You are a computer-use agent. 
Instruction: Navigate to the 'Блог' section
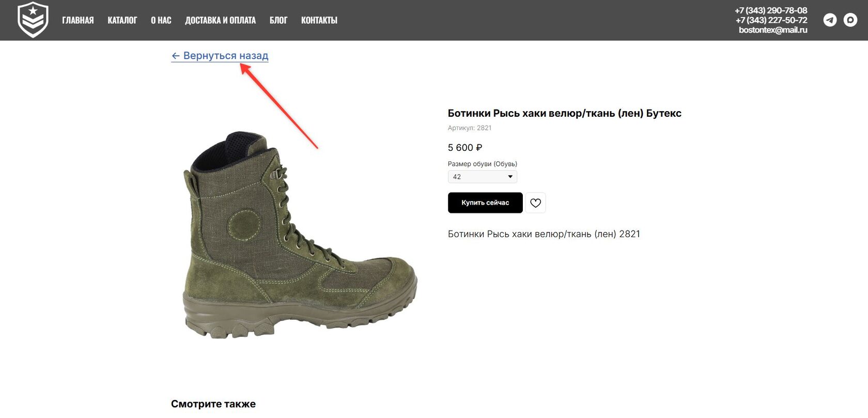[x=278, y=20]
